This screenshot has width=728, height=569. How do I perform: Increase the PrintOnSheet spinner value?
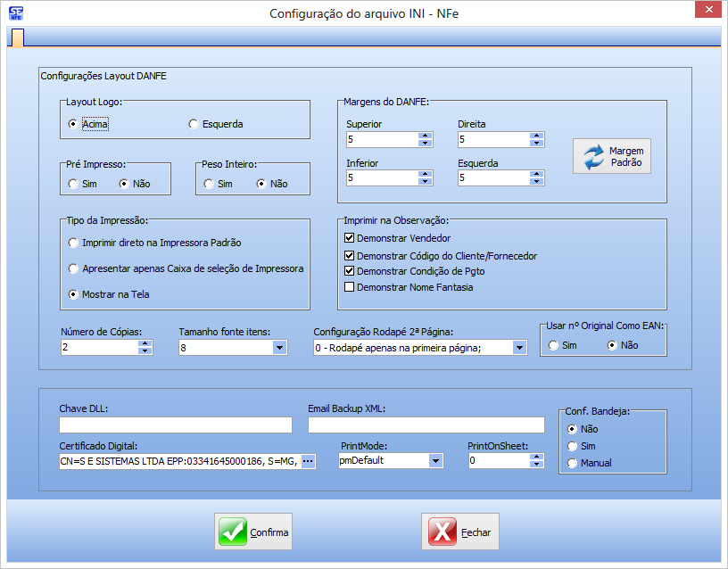click(535, 457)
